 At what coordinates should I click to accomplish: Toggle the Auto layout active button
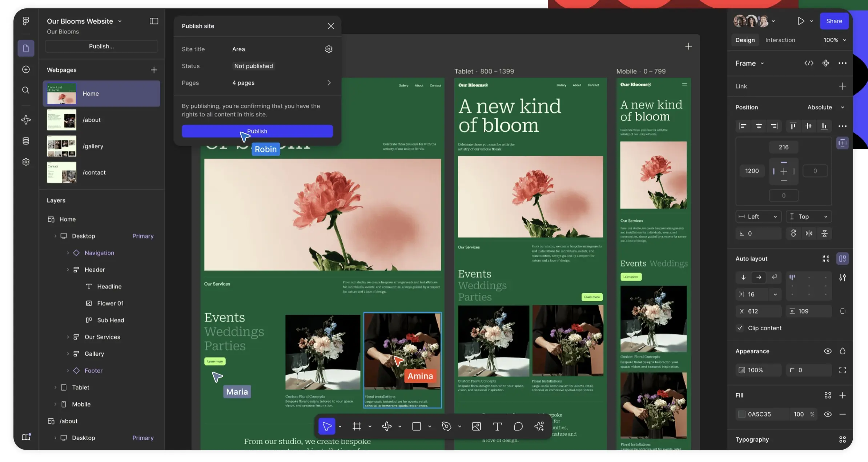click(x=843, y=259)
